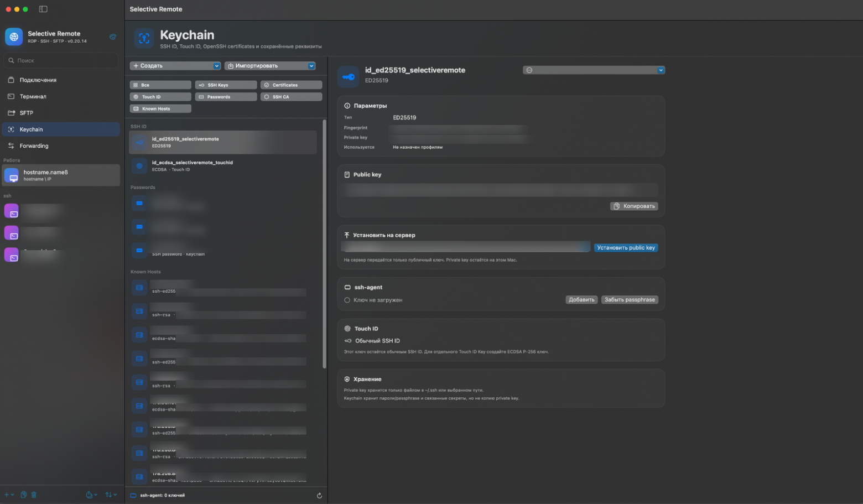The height and width of the screenshot is (504, 863).
Task: Open the dropdown next to key title
Action: pyautogui.click(x=594, y=70)
